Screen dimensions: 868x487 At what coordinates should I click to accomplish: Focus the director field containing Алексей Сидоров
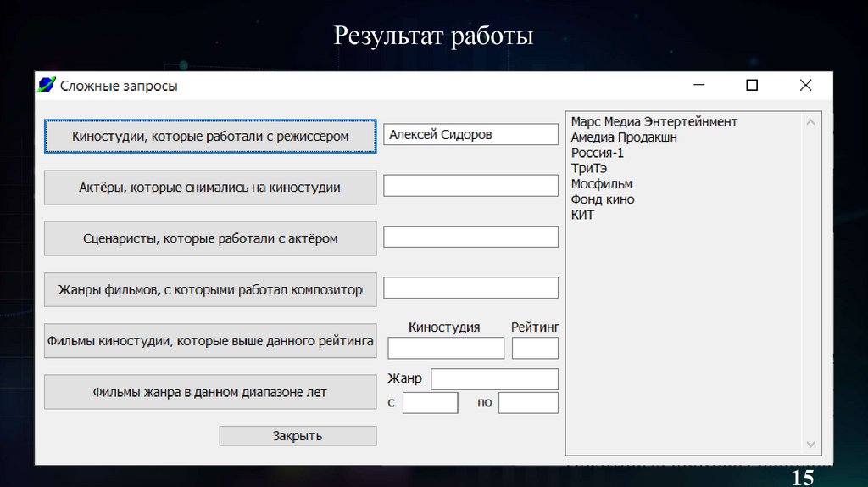point(470,135)
